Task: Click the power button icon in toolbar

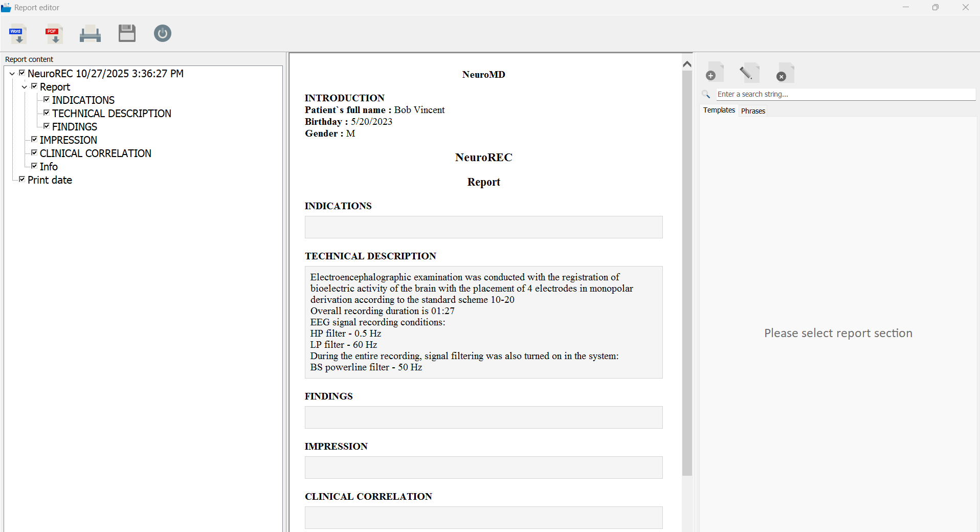Action: [x=163, y=34]
